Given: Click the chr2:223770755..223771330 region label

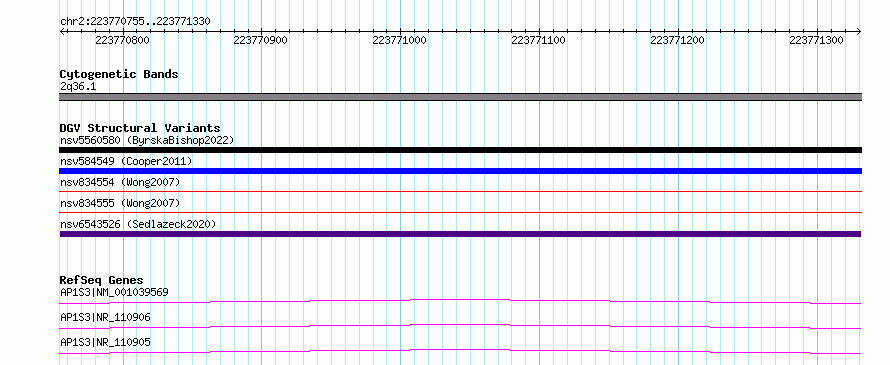Looking at the screenshot, I should pyautogui.click(x=135, y=21).
